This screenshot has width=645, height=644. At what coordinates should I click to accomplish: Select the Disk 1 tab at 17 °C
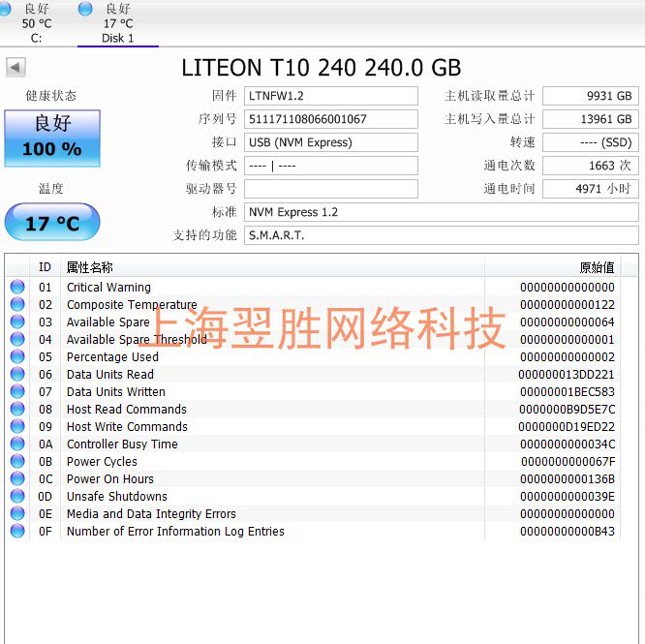pos(117,23)
